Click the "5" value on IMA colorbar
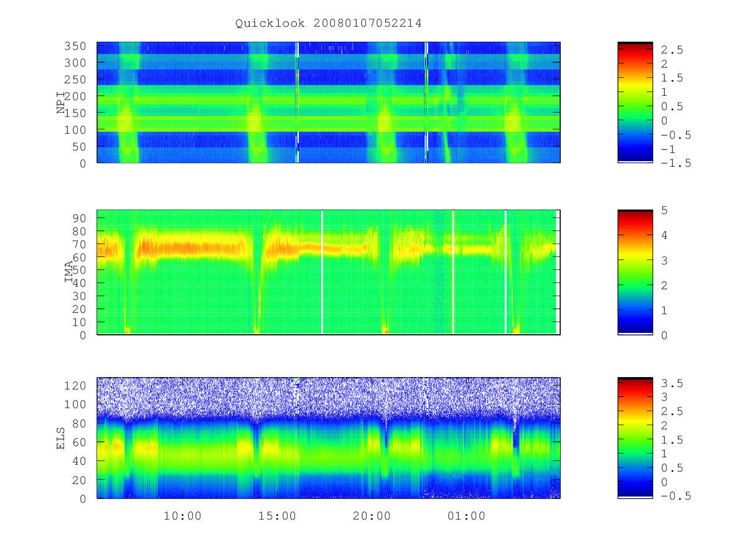Image resolution: width=747 pixels, height=560 pixels. click(664, 210)
